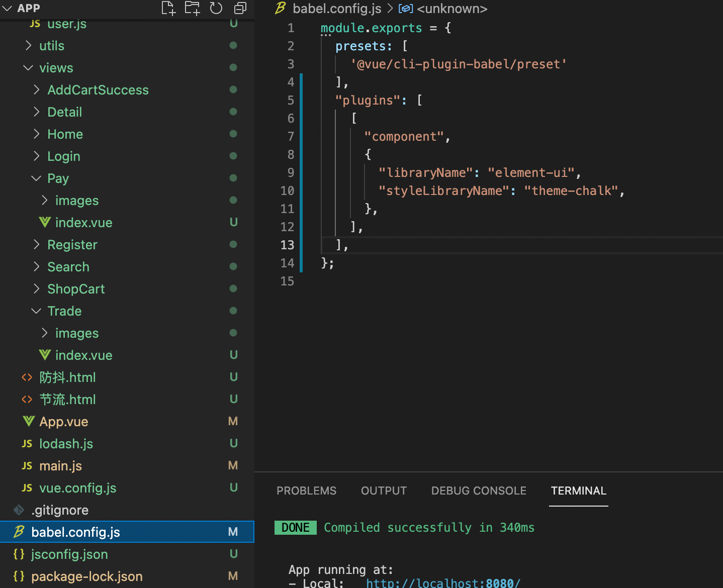Switch to the OUTPUT panel tab
This screenshot has height=588, width=723.
point(384,491)
